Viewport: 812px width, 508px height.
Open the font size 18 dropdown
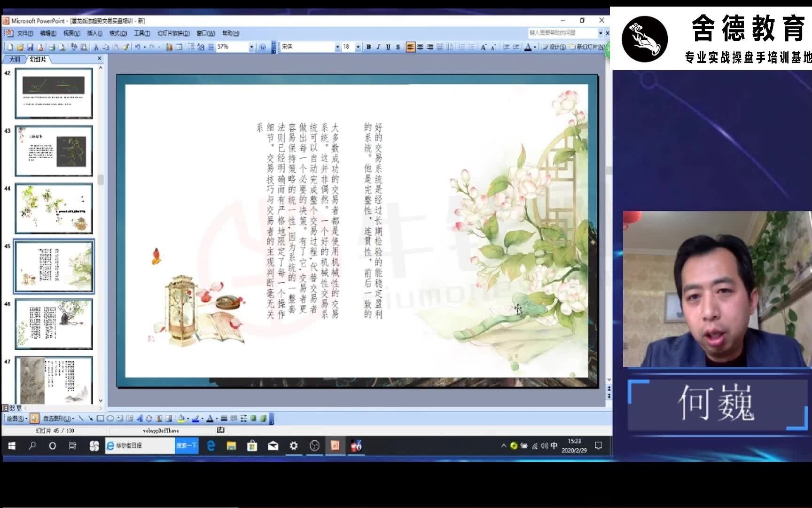(358, 47)
